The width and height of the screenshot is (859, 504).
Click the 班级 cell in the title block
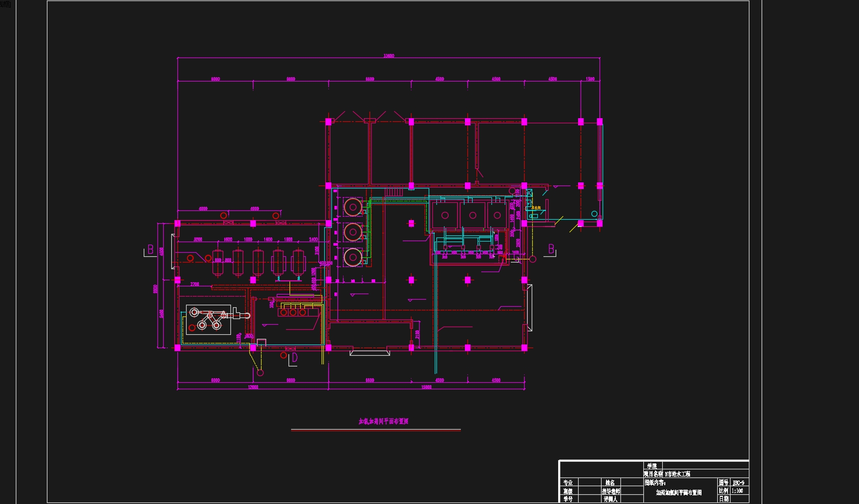569,491
